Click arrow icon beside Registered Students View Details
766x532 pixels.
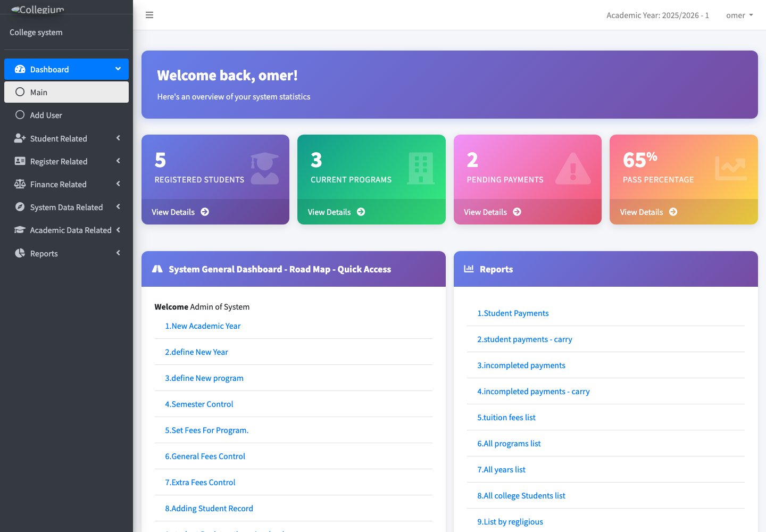205,212
